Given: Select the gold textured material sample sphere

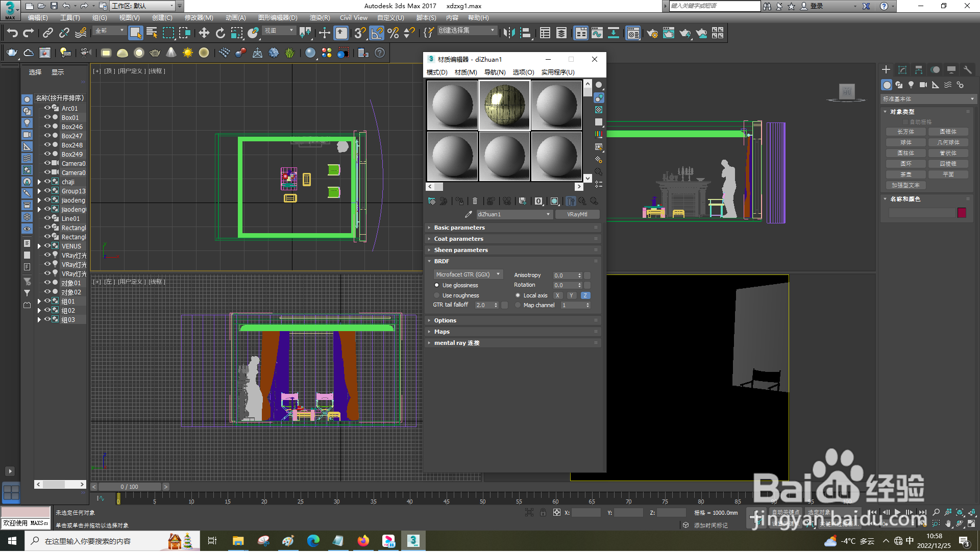Looking at the screenshot, I should (504, 105).
